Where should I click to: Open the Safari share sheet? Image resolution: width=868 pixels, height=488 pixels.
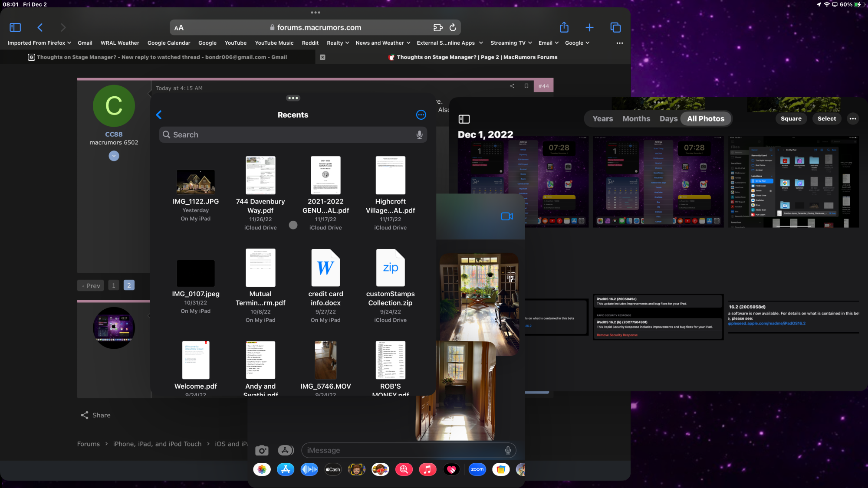[x=564, y=27]
